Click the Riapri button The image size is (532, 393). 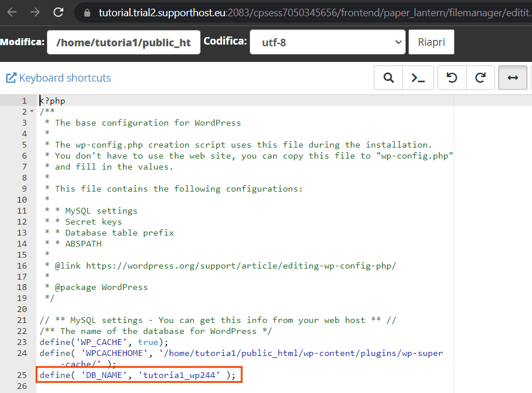pos(431,42)
